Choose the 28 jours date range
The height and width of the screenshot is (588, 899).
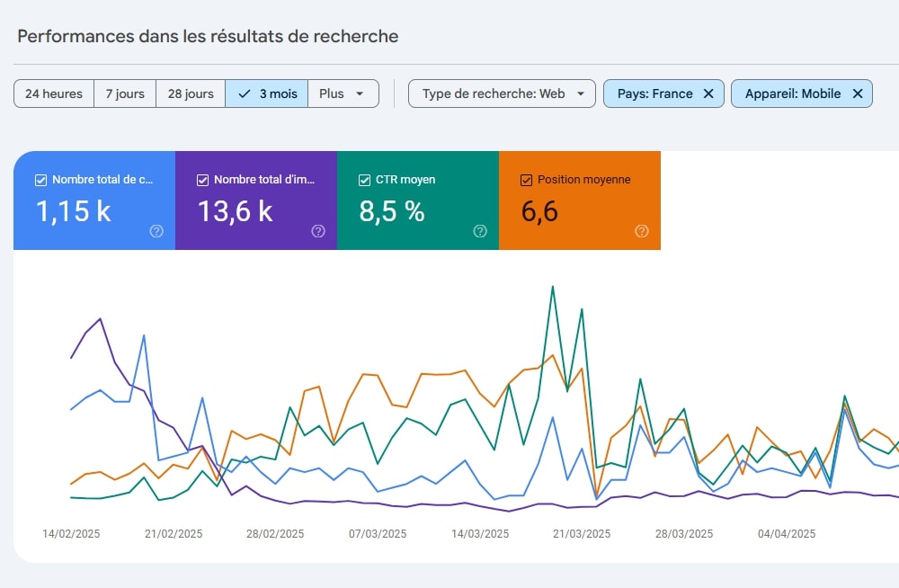[x=191, y=94]
